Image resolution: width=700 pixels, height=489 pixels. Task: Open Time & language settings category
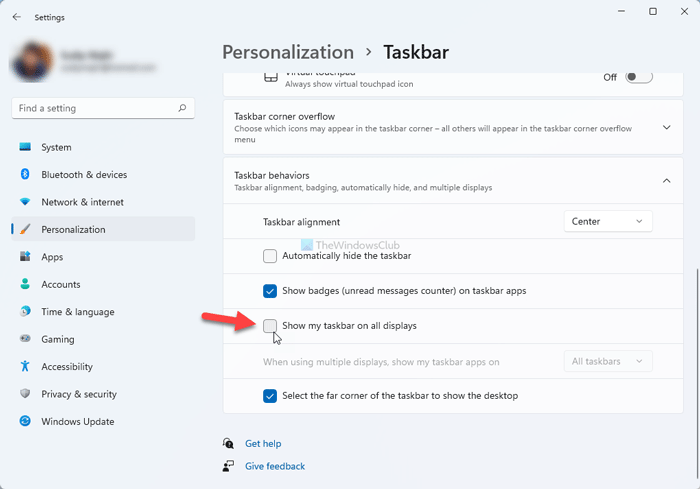[78, 312]
